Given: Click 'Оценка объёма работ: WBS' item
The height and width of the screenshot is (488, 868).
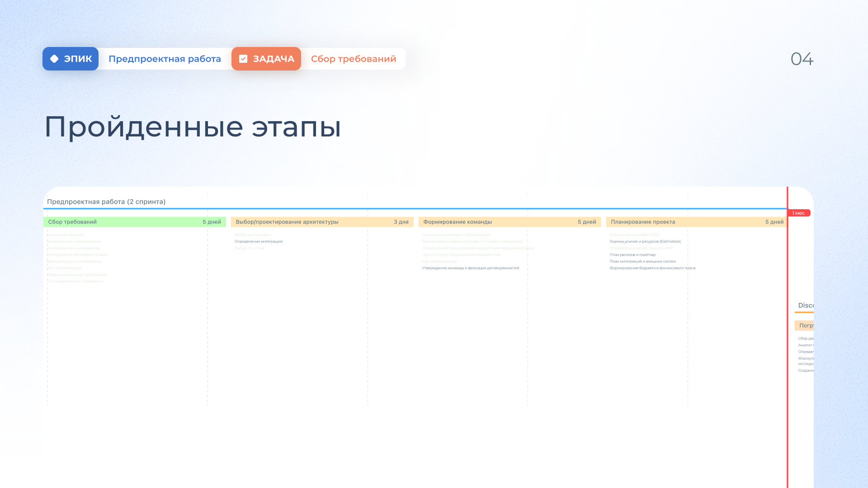Looking at the screenshot, I should pyautogui.click(x=635, y=235).
